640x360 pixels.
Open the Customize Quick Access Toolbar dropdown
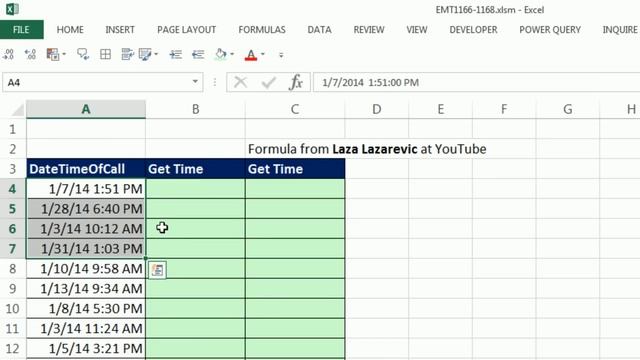281,55
